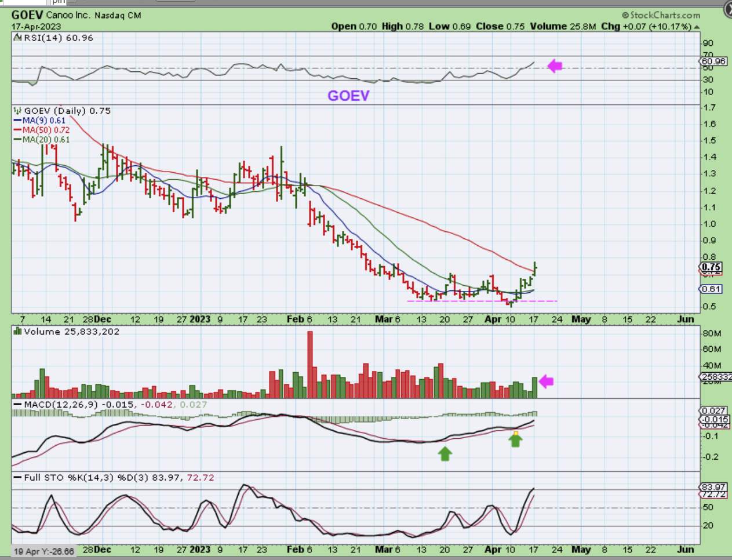The width and height of the screenshot is (732, 560).
Task: Click the 72.72 stochastic %D axis tag
Action: click(713, 494)
